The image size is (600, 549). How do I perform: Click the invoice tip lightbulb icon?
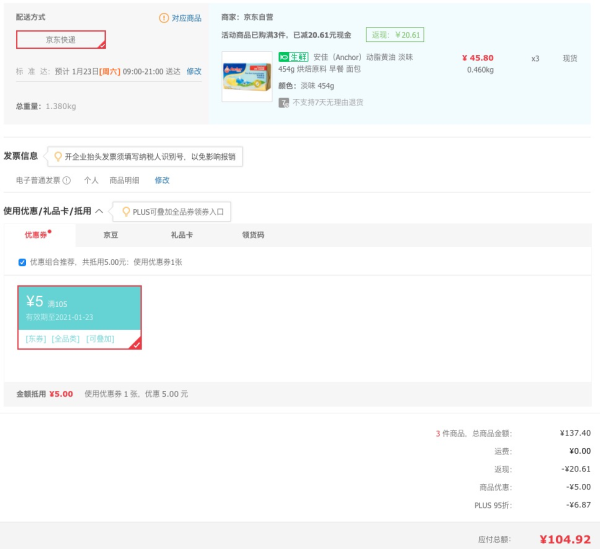click(x=58, y=156)
